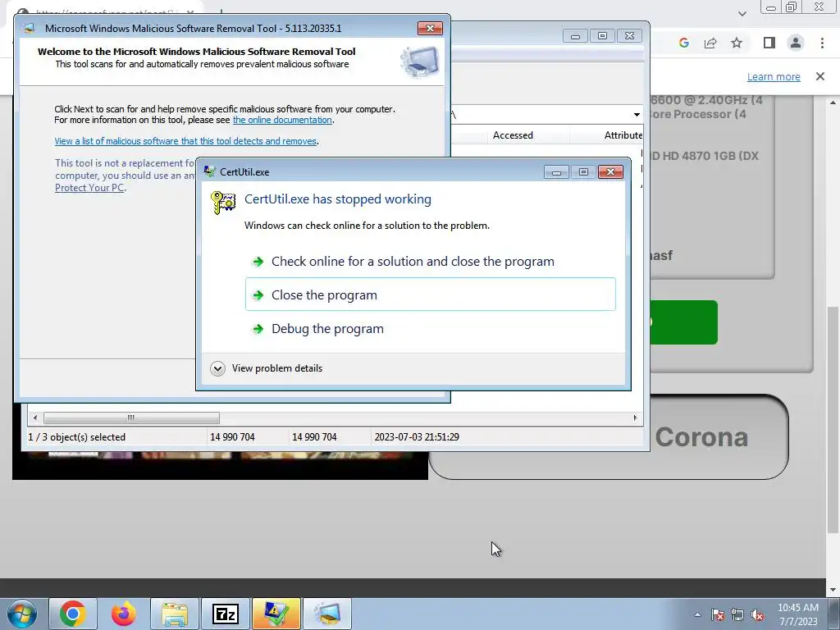Open Windows Explorer from taskbar

(x=175, y=614)
